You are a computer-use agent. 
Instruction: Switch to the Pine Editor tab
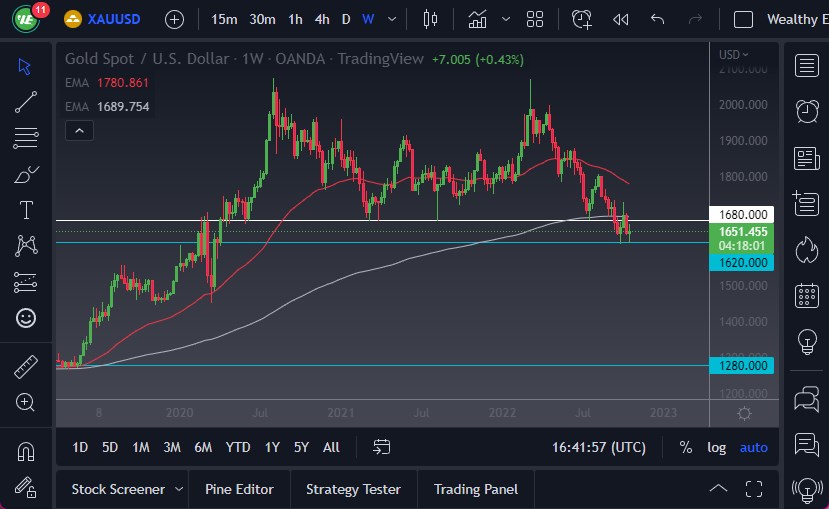(239, 489)
